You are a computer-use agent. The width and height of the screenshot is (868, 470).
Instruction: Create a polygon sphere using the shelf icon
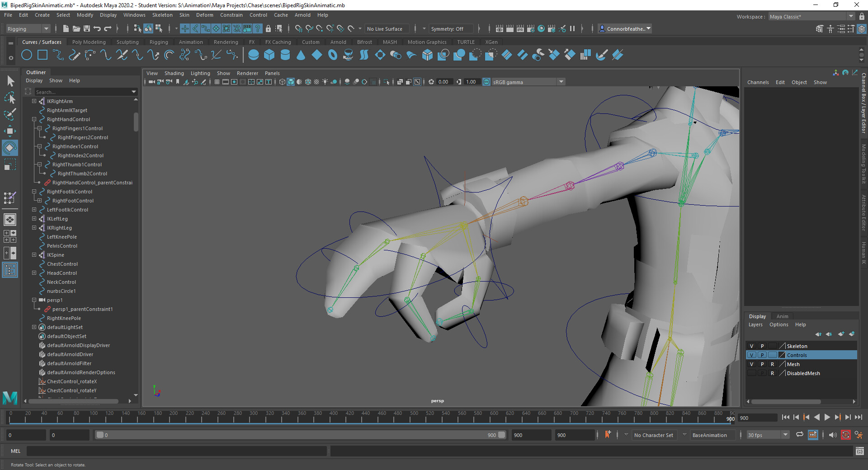point(254,55)
